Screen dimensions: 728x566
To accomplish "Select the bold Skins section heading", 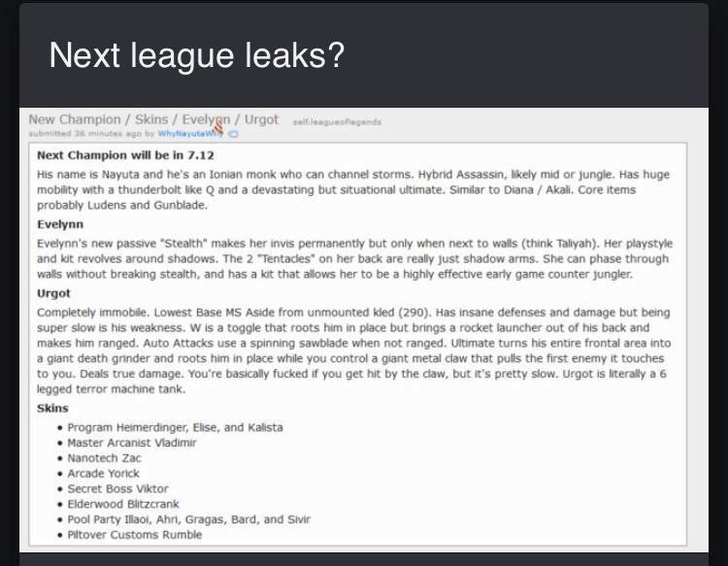I will click(52, 409).
